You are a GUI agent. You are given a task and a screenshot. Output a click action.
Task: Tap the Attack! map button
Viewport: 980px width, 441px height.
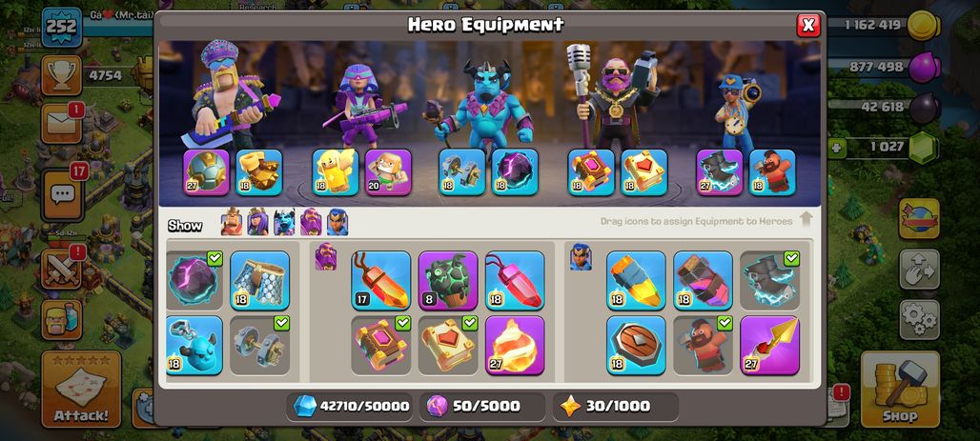click(x=81, y=390)
